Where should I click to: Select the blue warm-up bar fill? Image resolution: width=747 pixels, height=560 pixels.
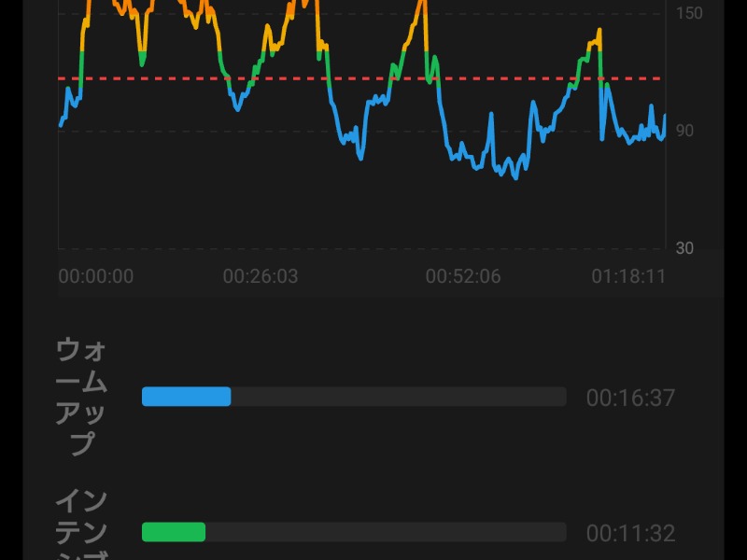pos(186,397)
